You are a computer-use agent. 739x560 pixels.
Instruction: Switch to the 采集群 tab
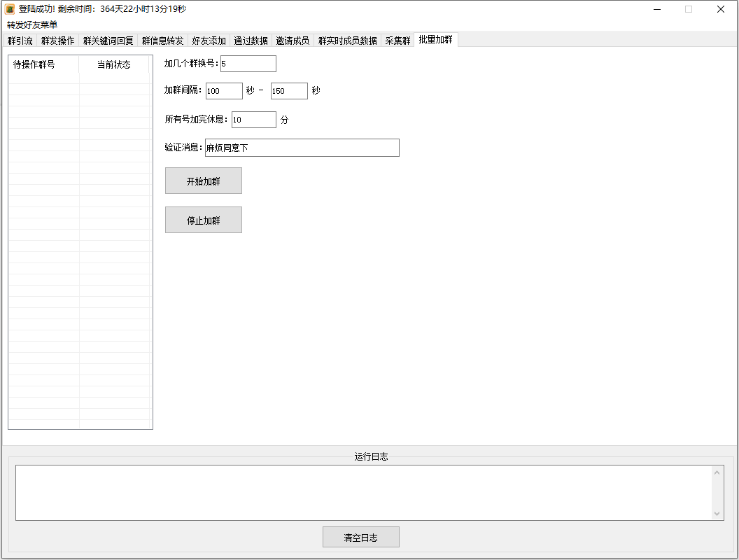click(397, 41)
